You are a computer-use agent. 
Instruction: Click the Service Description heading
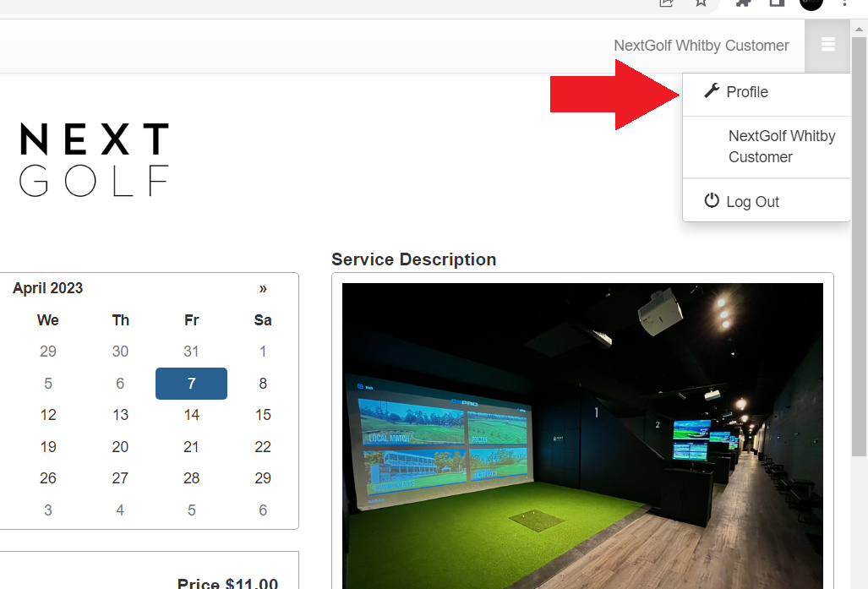coord(413,259)
